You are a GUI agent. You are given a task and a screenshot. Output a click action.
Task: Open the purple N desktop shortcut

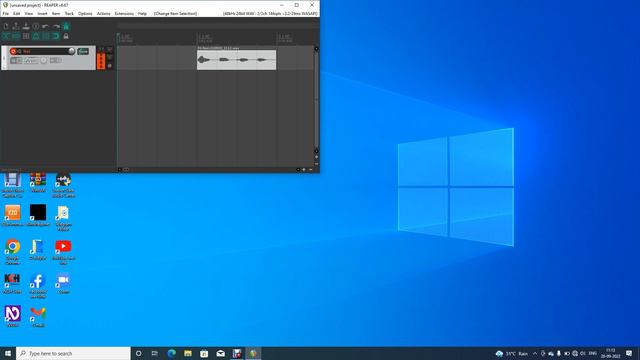click(x=13, y=316)
